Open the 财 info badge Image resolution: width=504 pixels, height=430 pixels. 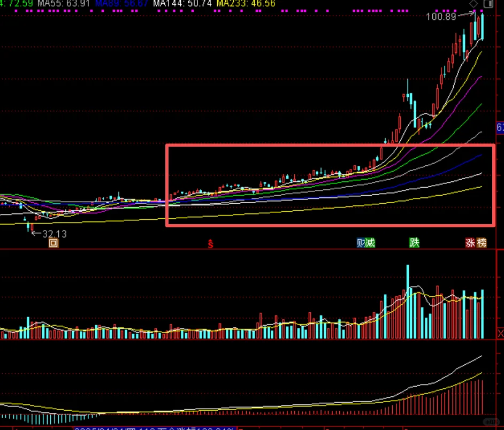tap(361, 243)
